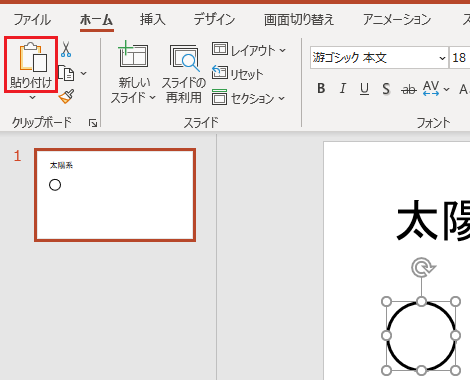The width and height of the screenshot is (470, 380).
Task: Open the Clipboard pane launcher
Action: (93, 123)
